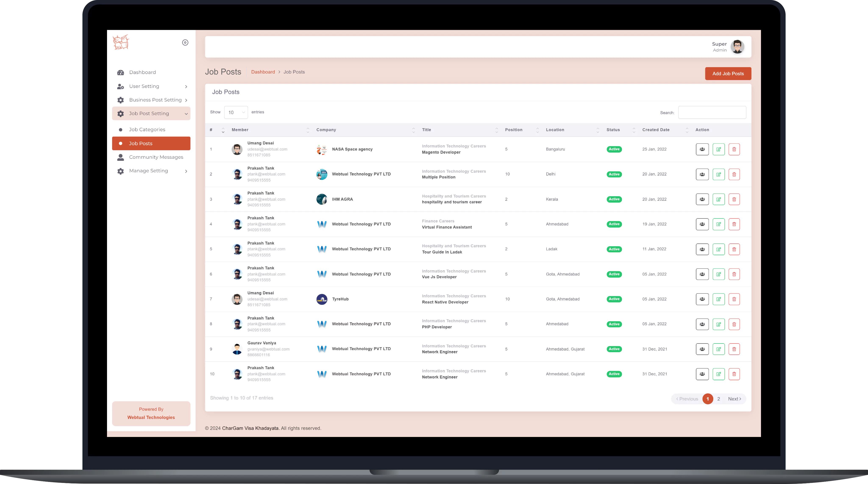Expand the Manage Setting menu
Viewport: 868px width, 484px height.
pyautogui.click(x=151, y=171)
